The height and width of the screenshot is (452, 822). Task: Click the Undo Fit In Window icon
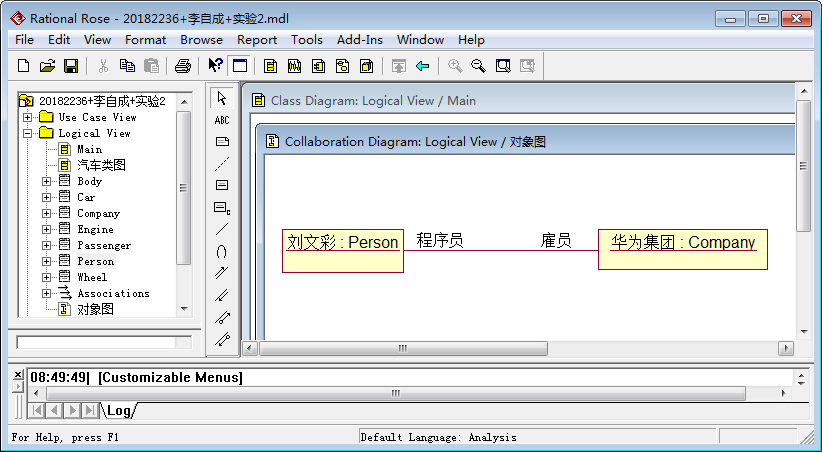[x=527, y=66]
